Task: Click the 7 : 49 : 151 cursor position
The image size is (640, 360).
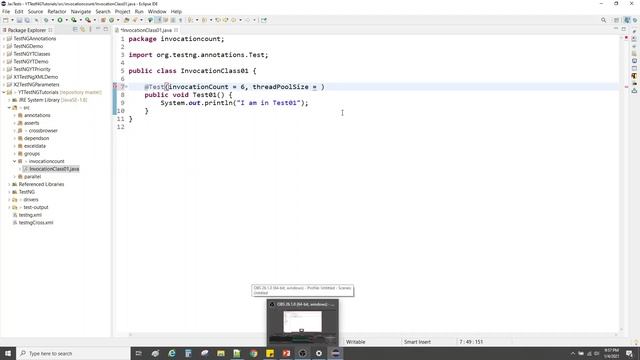Action: (471, 342)
